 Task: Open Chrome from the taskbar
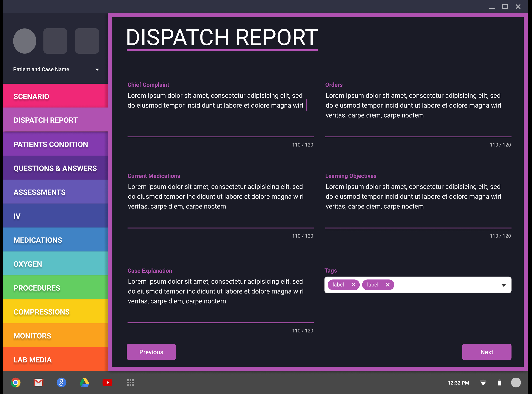point(16,382)
